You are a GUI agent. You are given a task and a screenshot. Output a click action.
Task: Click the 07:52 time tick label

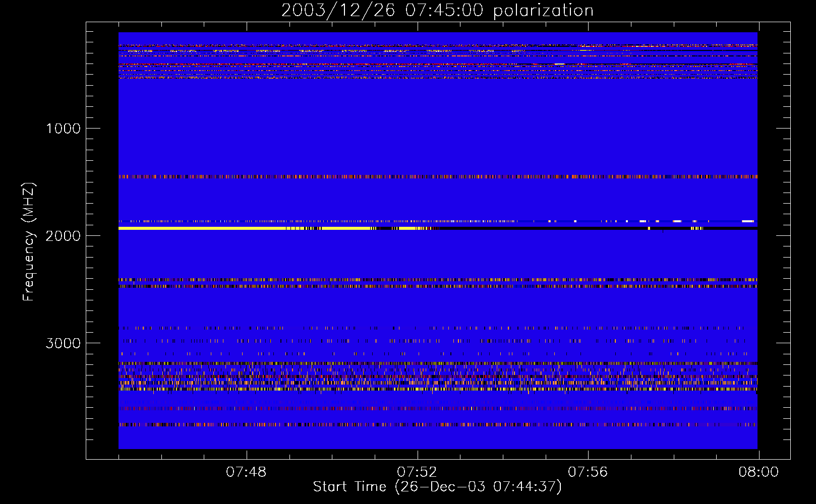pos(417,472)
